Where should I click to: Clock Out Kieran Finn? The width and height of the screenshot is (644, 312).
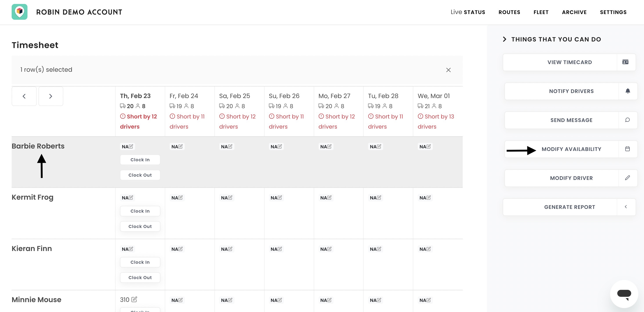(140, 278)
